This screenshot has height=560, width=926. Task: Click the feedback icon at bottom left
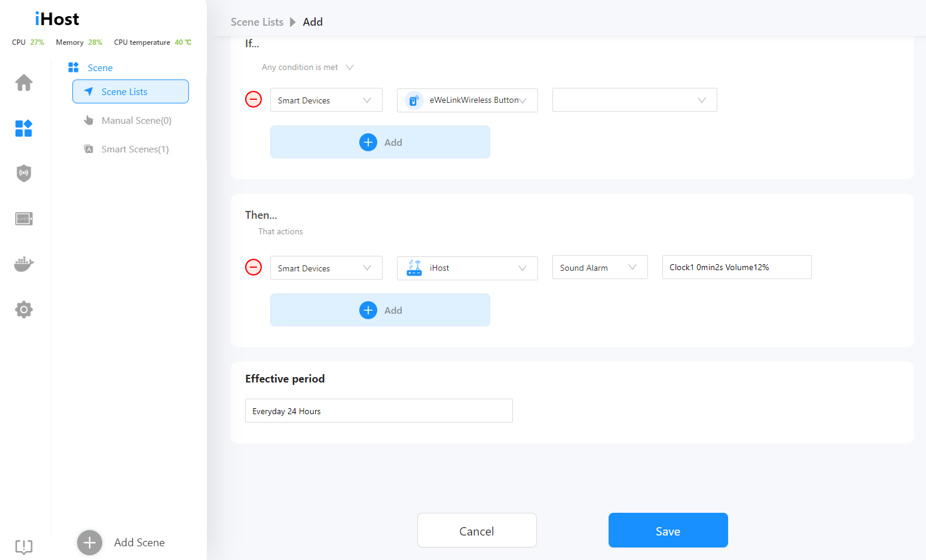(x=24, y=546)
